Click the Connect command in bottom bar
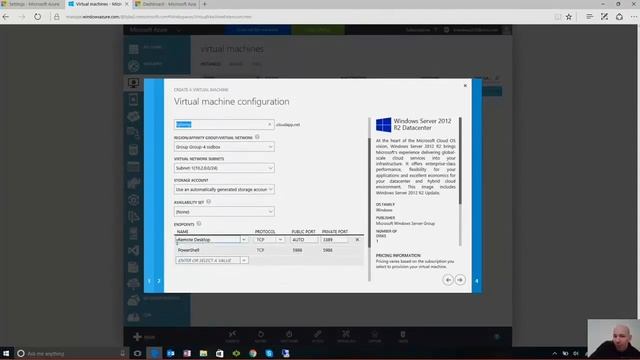This screenshot has width=640, height=360. click(232, 336)
